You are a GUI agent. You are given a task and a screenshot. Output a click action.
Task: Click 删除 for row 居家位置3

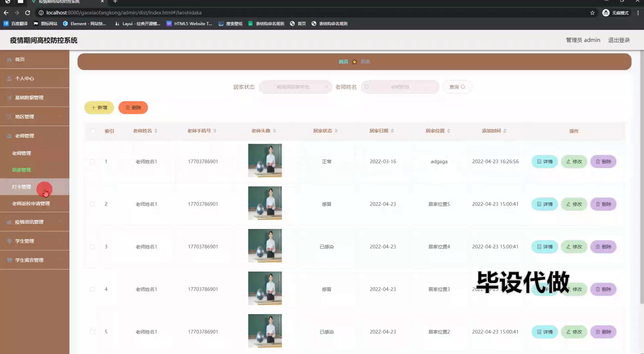[603, 289]
